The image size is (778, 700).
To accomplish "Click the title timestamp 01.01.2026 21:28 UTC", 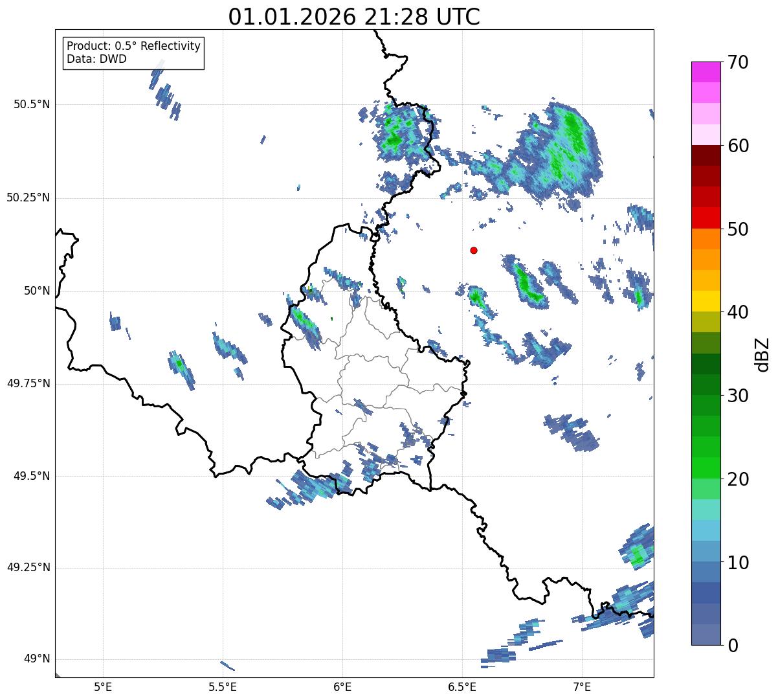I will point(354,17).
